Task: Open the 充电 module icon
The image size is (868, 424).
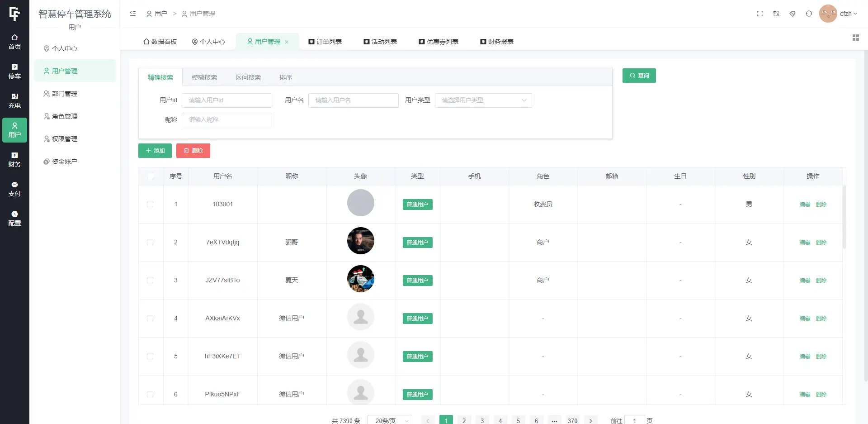Action: pyautogui.click(x=14, y=100)
